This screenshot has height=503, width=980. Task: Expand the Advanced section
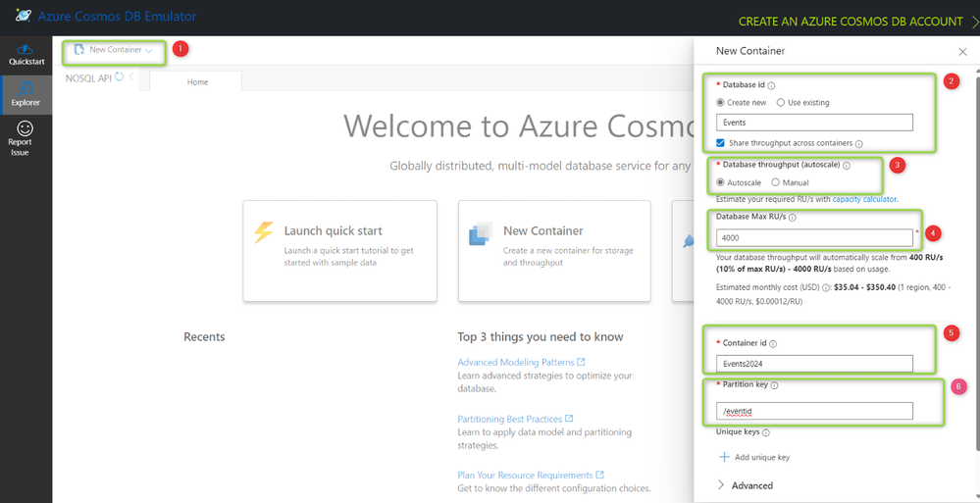tap(745, 485)
